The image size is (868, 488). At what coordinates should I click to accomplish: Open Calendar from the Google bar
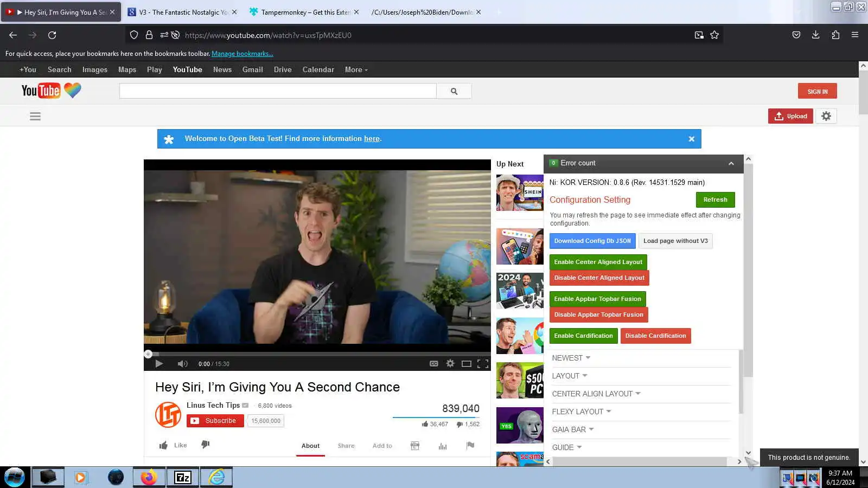[x=318, y=69]
